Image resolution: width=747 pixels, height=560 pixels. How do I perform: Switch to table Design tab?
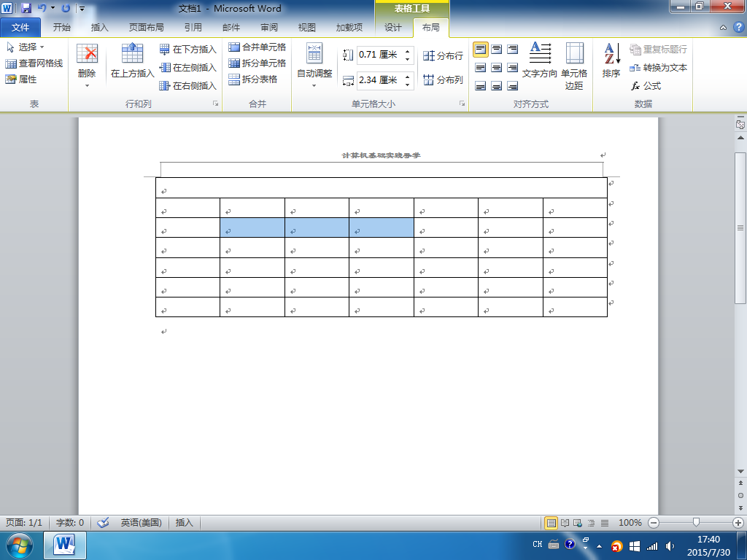(x=393, y=27)
